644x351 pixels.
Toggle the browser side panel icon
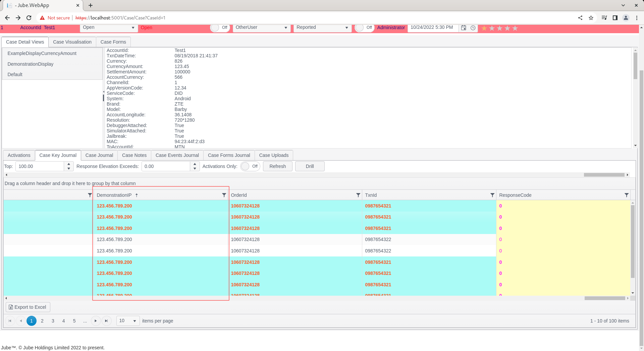tap(615, 18)
